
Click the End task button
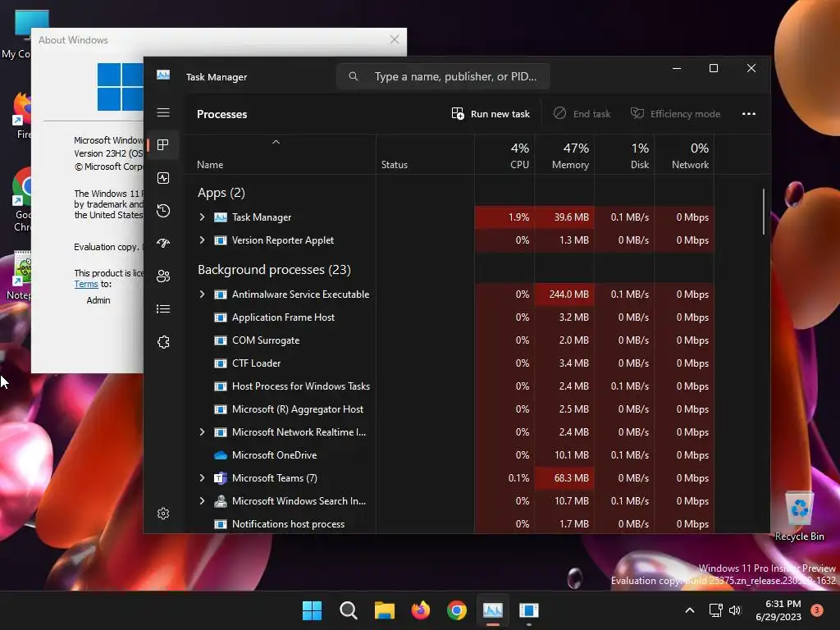click(x=582, y=113)
